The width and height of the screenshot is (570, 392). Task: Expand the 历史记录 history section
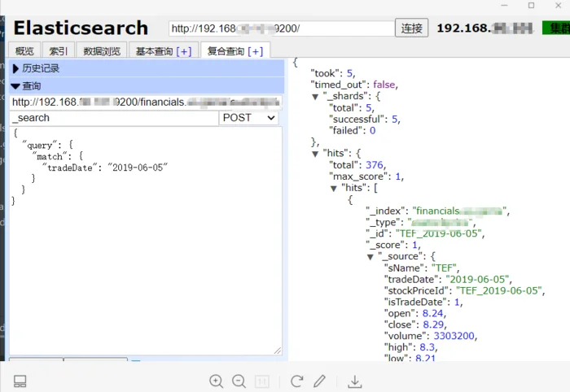[147, 68]
